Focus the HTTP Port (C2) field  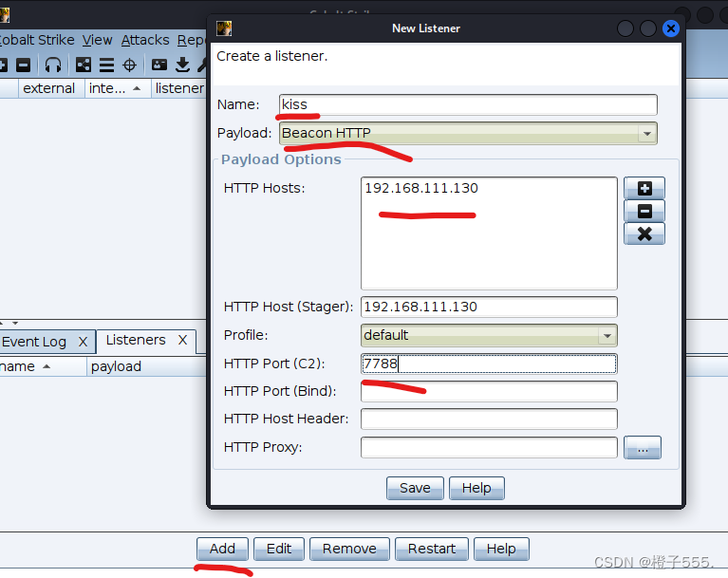(x=489, y=364)
